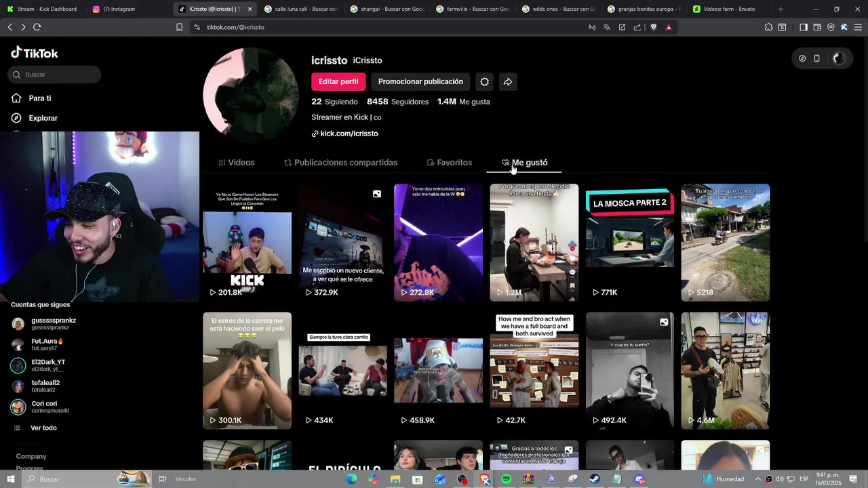
Task: Click the Company footer link
Action: coord(31,456)
